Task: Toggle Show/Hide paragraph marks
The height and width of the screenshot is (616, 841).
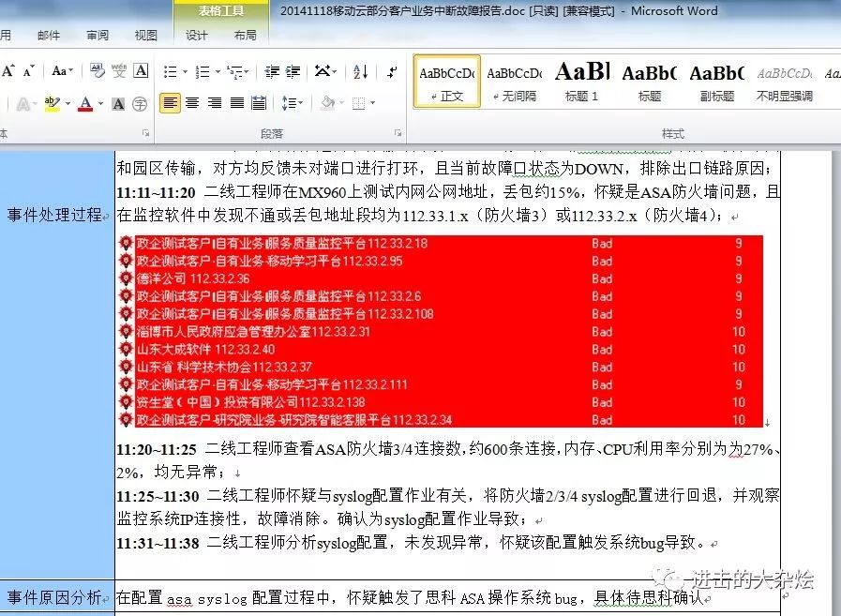Action: (x=393, y=71)
